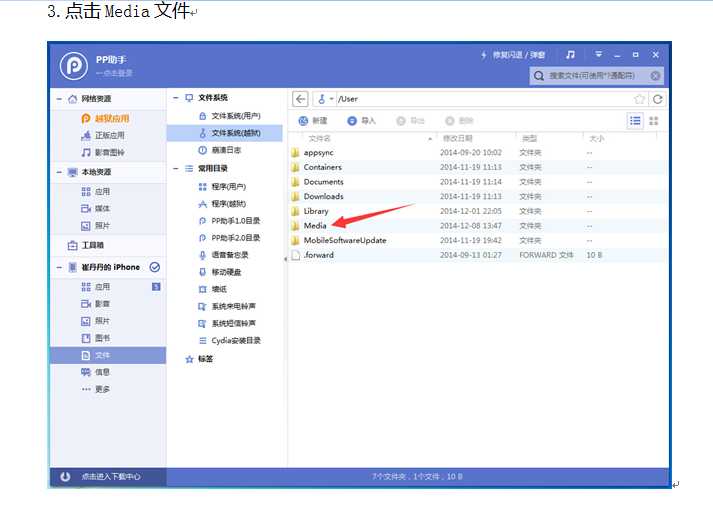Sort by the 类型 column header
The width and height of the screenshot is (713, 511).
pyautogui.click(x=529, y=139)
